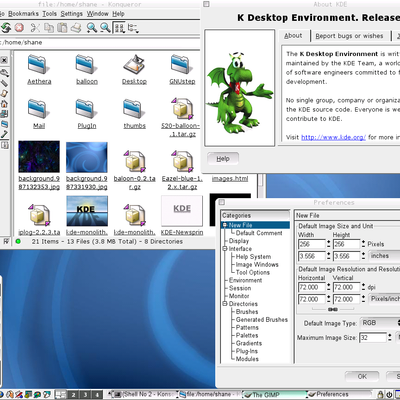This screenshot has width=400, height=400.
Task: Select Default Comment in Categories tree
Action: (x=259, y=233)
